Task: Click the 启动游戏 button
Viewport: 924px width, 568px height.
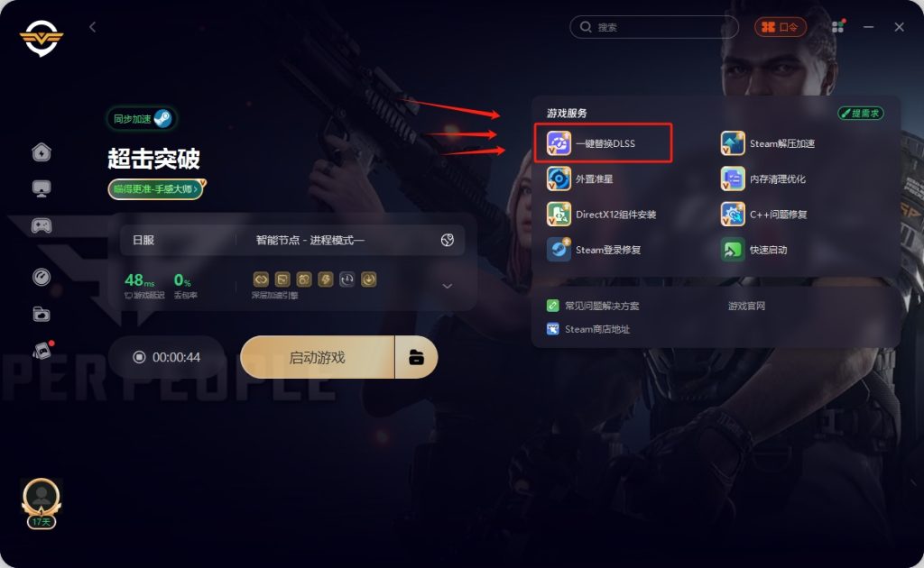Action: (318, 357)
